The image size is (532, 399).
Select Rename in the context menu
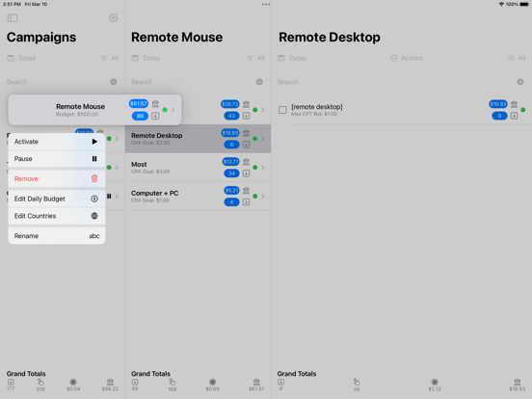pyautogui.click(x=57, y=236)
